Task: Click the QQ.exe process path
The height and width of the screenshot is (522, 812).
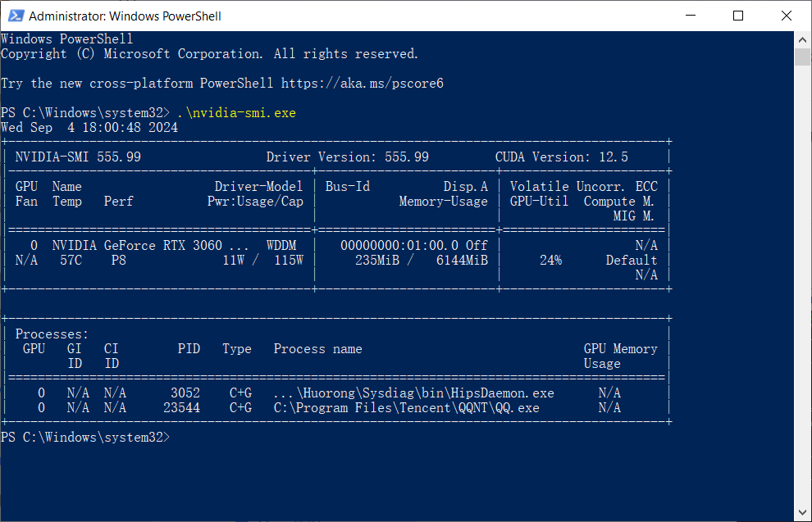Action: point(407,407)
